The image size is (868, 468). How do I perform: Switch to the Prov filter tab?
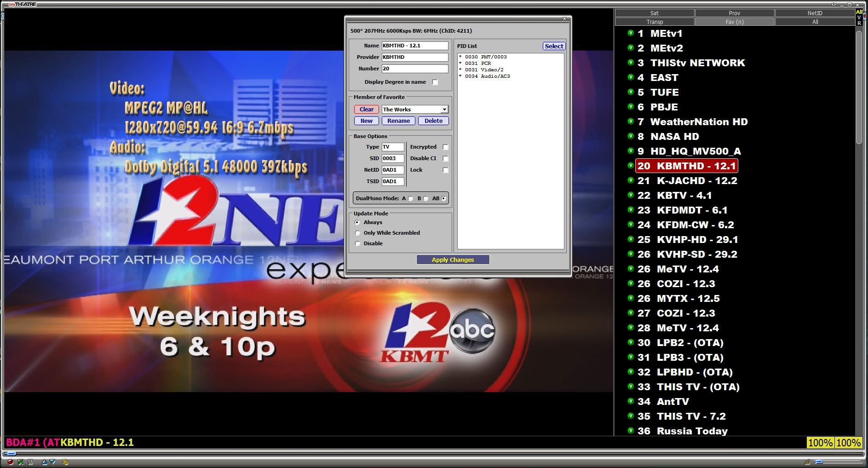[x=734, y=13]
